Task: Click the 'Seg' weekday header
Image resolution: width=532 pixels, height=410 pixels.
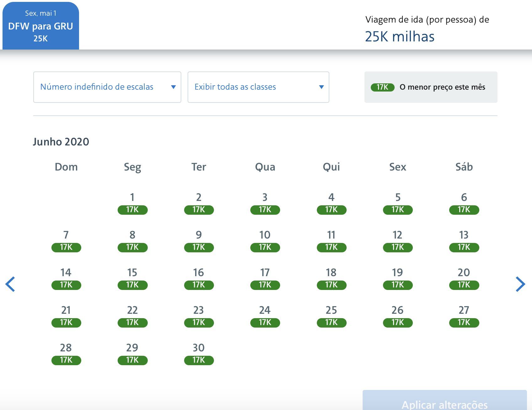Action: [132, 167]
